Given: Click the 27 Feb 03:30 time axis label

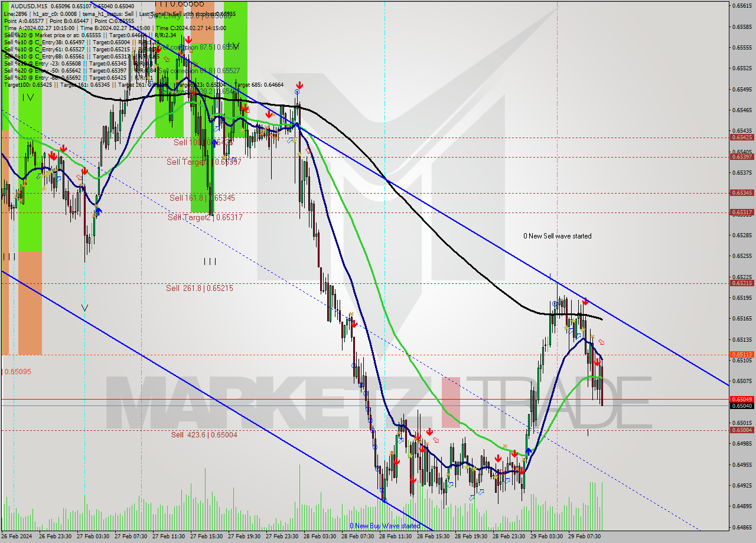Looking at the screenshot, I should pos(93,537).
